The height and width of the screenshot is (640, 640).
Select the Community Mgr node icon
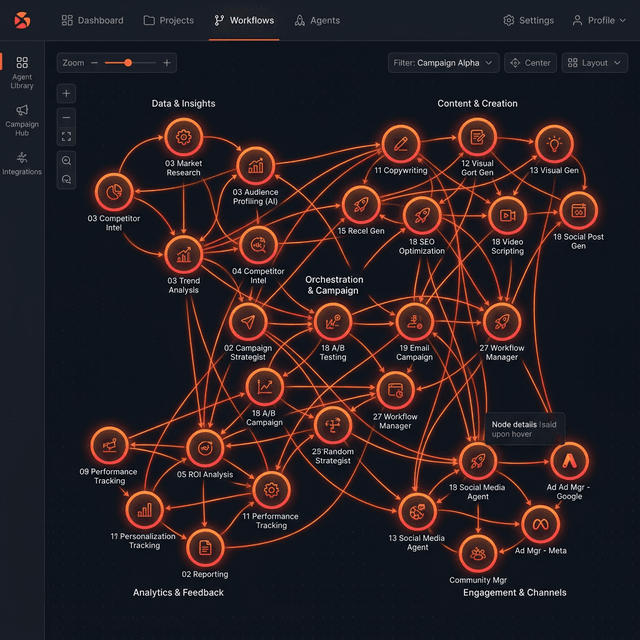pos(478,553)
